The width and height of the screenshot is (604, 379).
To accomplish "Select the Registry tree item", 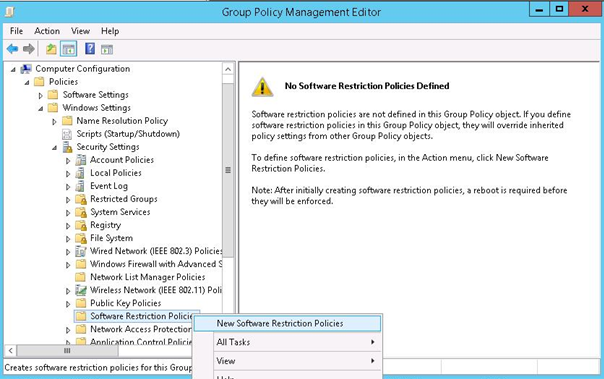I will (105, 225).
